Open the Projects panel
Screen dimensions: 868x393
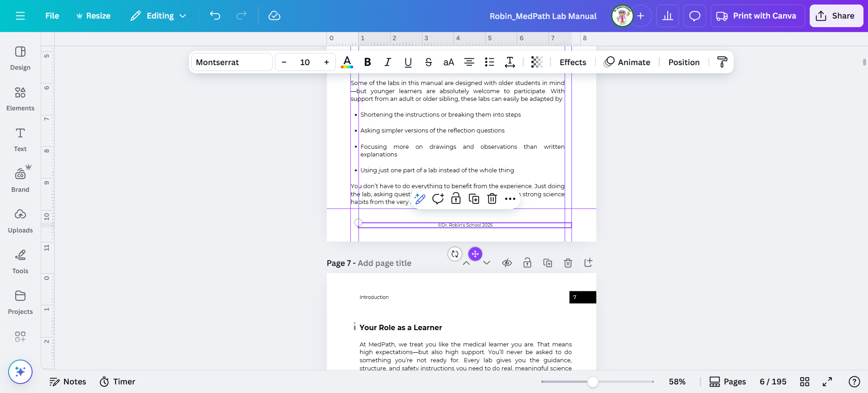[20, 303]
